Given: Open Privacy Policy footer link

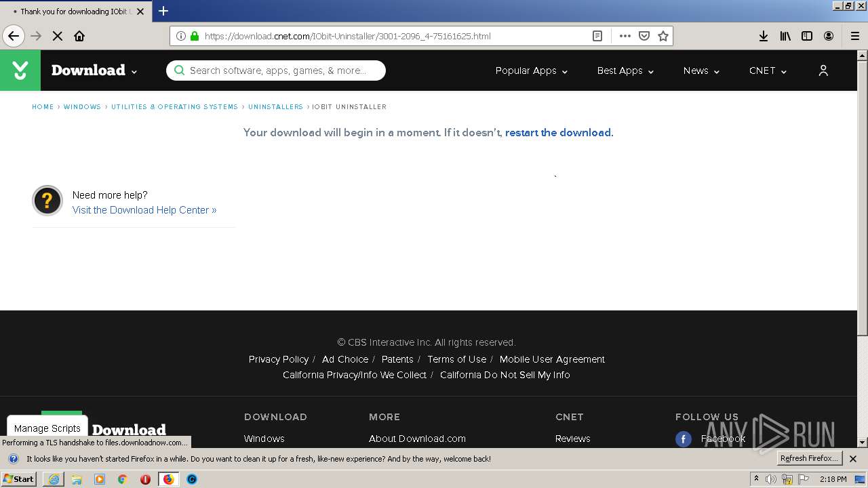Looking at the screenshot, I should tap(279, 359).
